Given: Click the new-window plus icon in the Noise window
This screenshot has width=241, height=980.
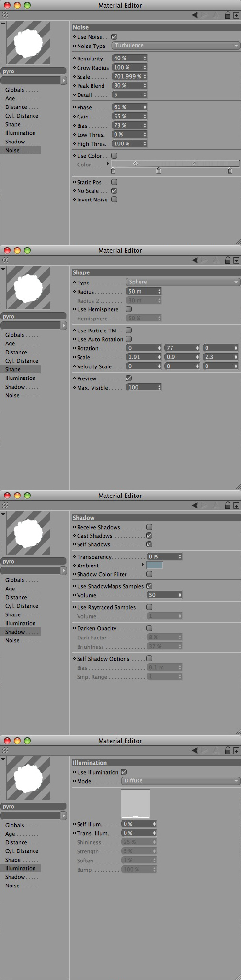Looking at the screenshot, I should click(236, 15).
